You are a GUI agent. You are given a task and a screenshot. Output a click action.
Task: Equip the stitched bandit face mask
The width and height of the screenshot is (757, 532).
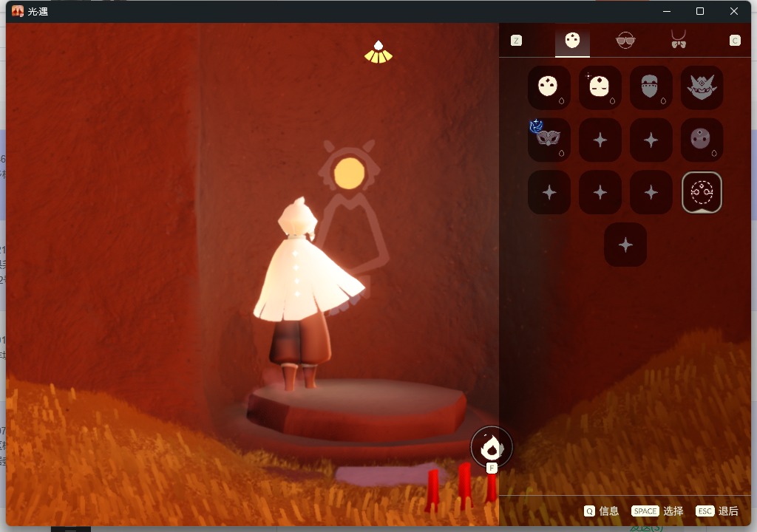tap(651, 87)
